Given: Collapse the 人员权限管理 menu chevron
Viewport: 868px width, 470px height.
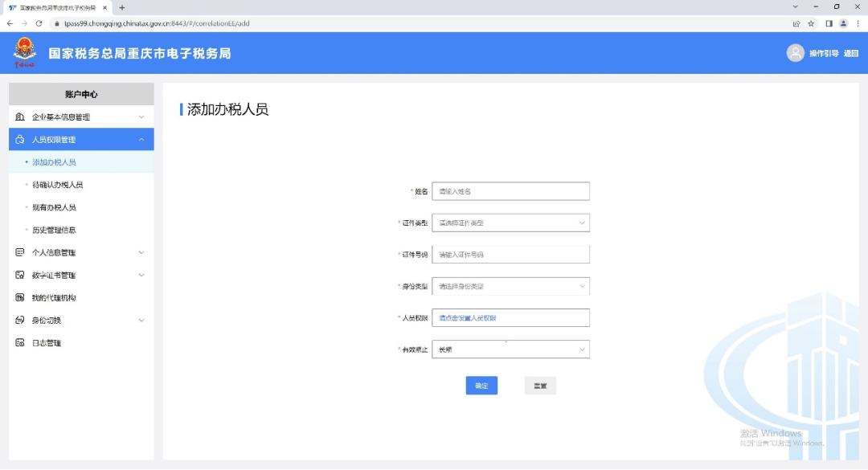Looking at the screenshot, I should click(x=141, y=140).
